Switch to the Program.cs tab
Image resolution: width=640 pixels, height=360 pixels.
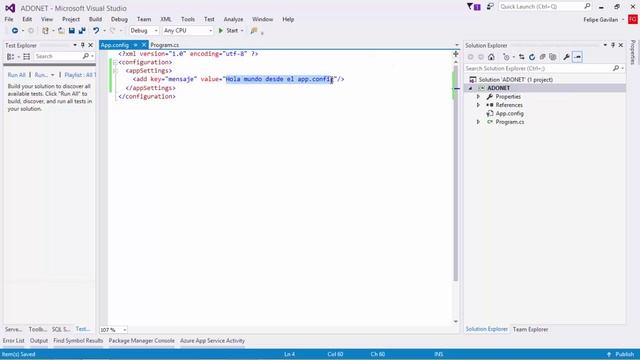click(x=164, y=45)
